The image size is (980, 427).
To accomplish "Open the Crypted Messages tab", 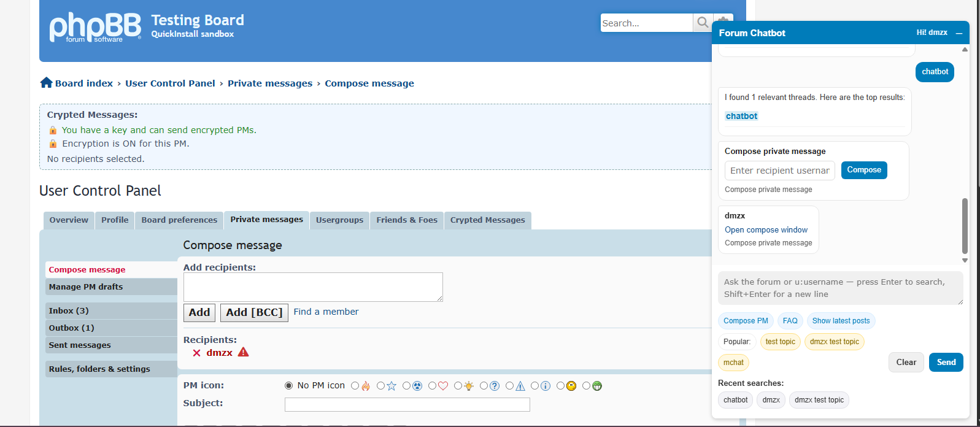I will 487,220.
